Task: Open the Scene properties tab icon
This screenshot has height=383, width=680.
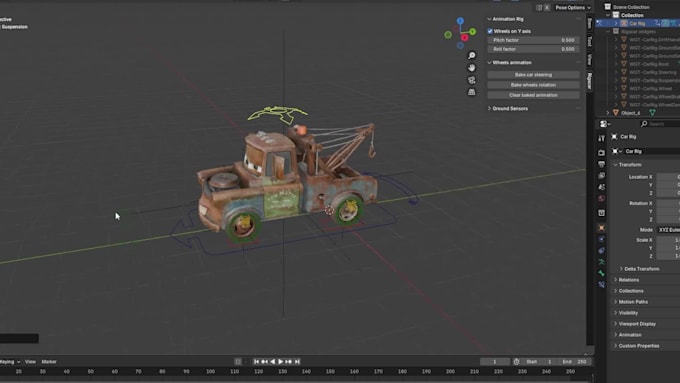Action: tap(602, 187)
